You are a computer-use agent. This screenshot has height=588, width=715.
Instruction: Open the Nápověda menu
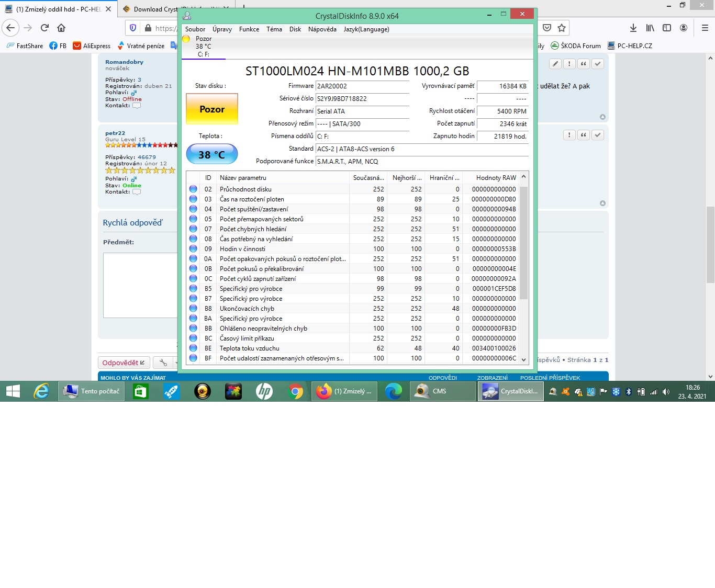tap(322, 29)
